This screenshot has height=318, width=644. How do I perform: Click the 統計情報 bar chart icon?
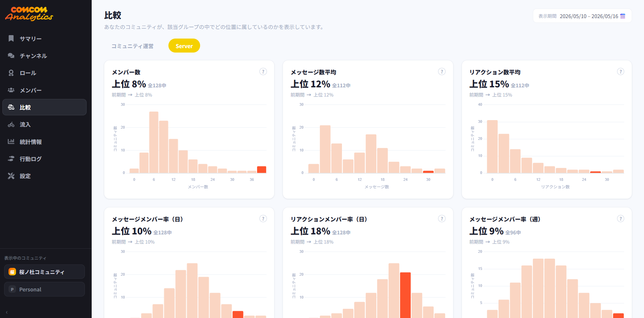(11, 142)
